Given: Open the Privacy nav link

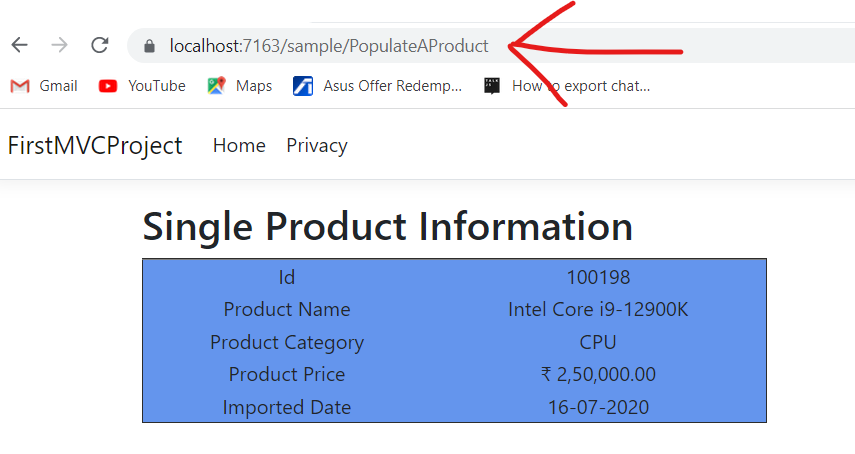Looking at the screenshot, I should [316, 146].
